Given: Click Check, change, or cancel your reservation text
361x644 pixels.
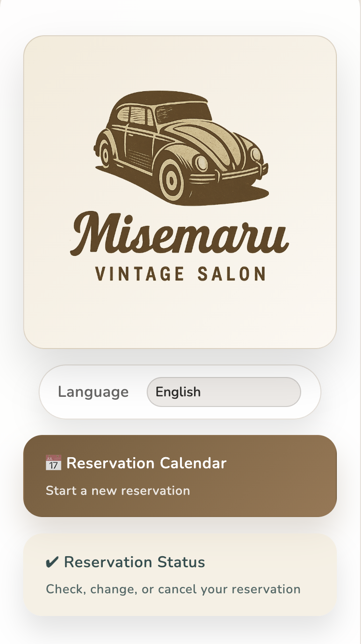Looking at the screenshot, I should point(173,589).
